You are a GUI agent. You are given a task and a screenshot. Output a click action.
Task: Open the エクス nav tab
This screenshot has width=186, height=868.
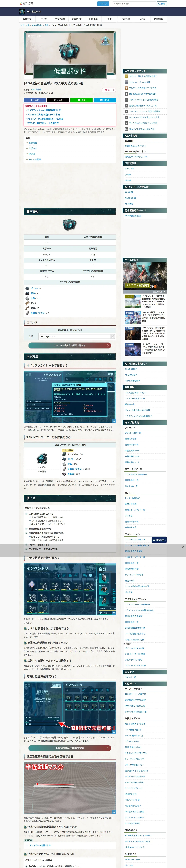pyautogui.click(x=44, y=19)
